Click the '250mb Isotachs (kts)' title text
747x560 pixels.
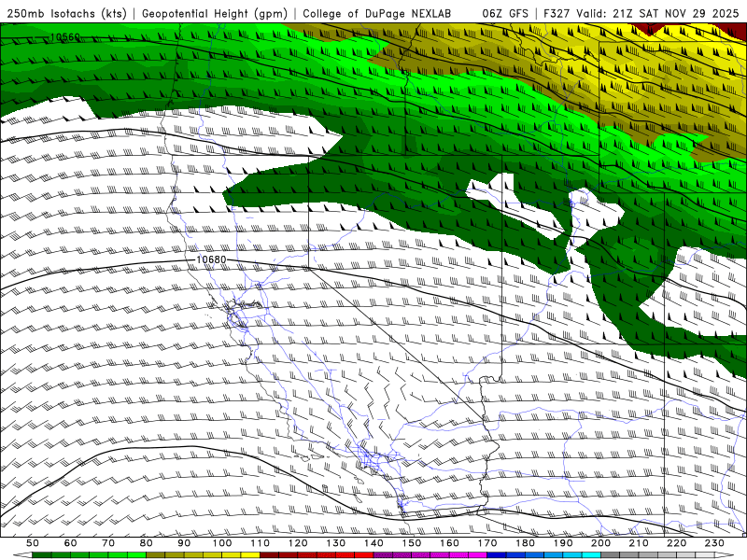point(66,14)
